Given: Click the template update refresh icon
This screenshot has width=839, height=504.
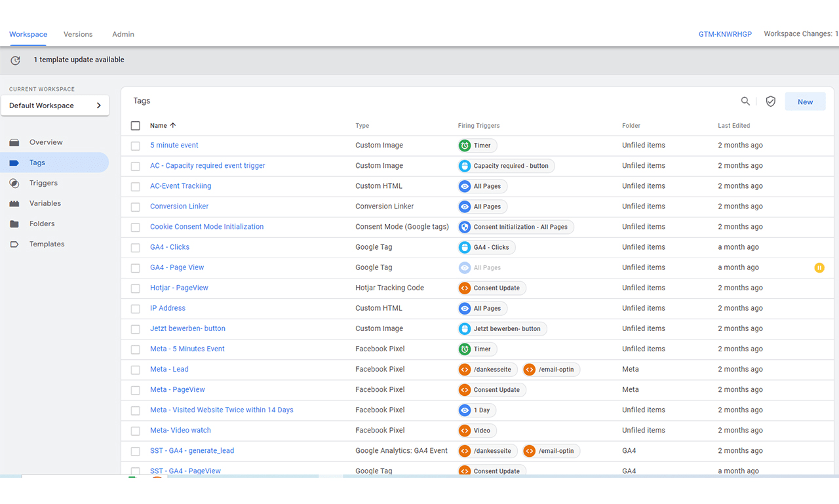Looking at the screenshot, I should tap(16, 60).
